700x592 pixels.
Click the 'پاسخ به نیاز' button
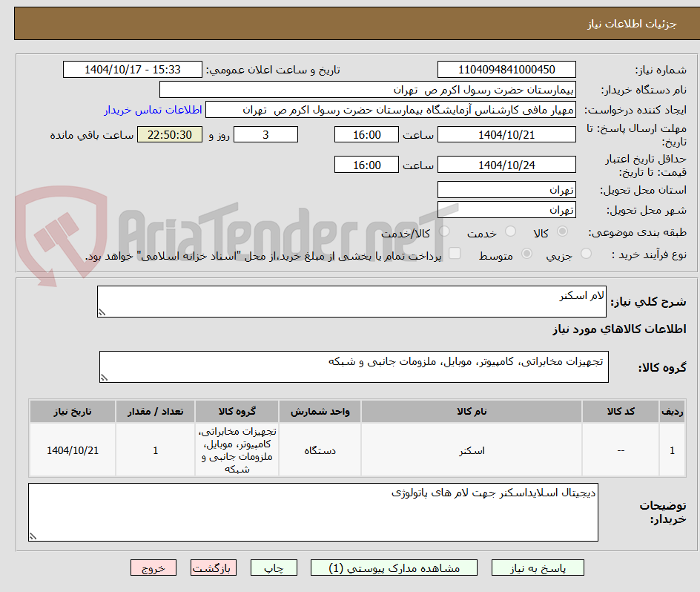pos(538,568)
